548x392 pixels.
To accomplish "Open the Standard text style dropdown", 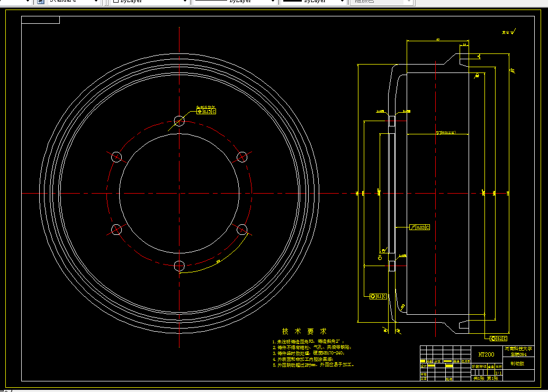I will point(74,1).
